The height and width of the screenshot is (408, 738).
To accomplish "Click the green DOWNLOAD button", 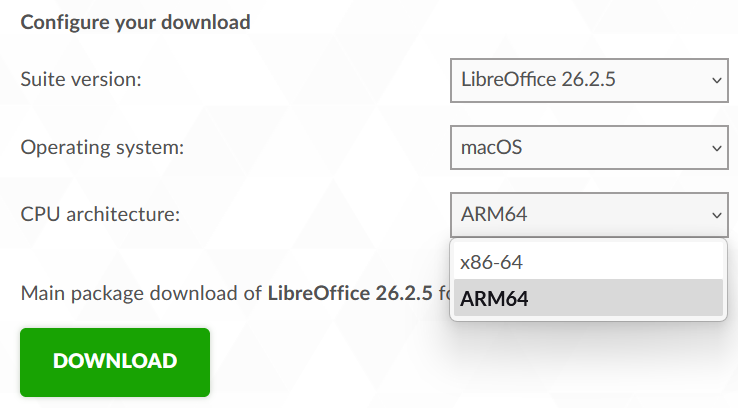I will [x=115, y=362].
